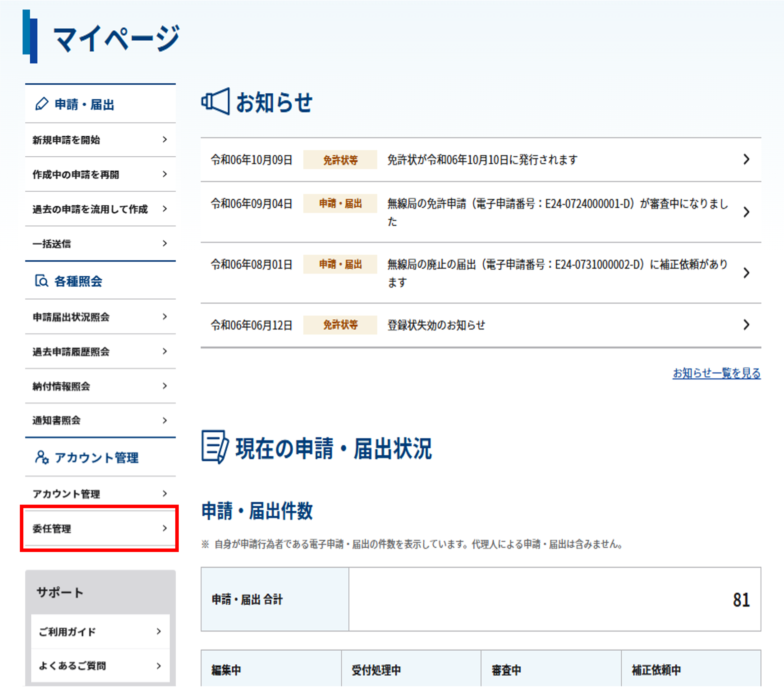Open 申請届出状況照会
This screenshot has height=687, width=784.
click(x=100, y=317)
